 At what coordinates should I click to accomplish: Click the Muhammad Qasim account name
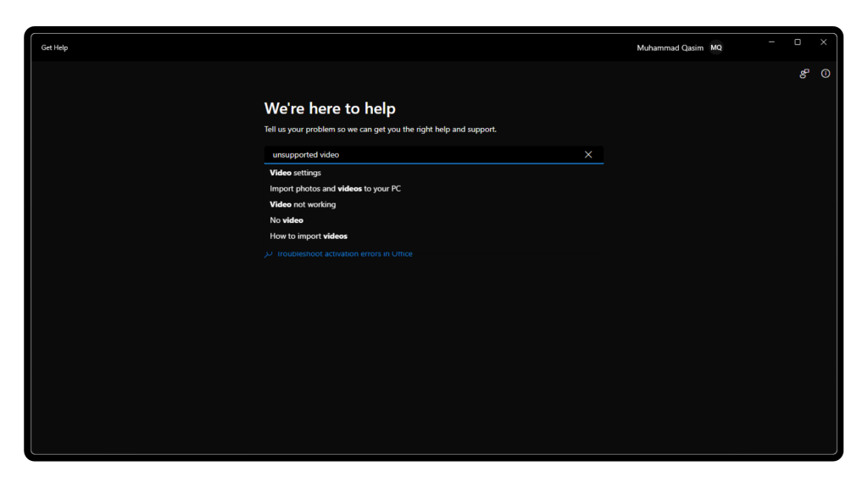pyautogui.click(x=670, y=48)
